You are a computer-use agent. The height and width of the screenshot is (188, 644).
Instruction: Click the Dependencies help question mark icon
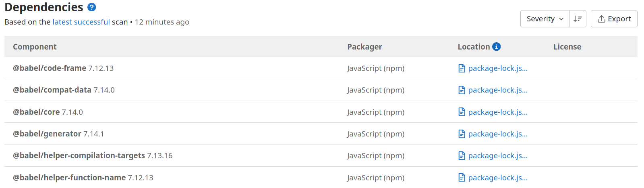92,7
